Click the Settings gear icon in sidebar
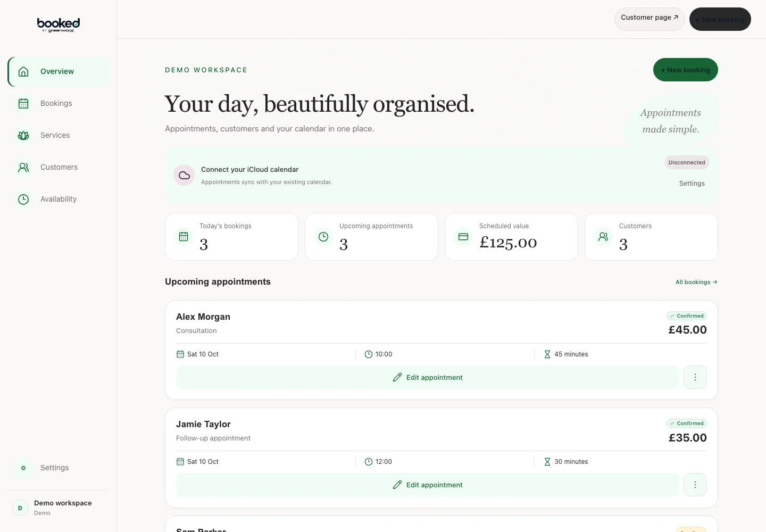Viewport: 766px width, 532px height. click(x=23, y=468)
